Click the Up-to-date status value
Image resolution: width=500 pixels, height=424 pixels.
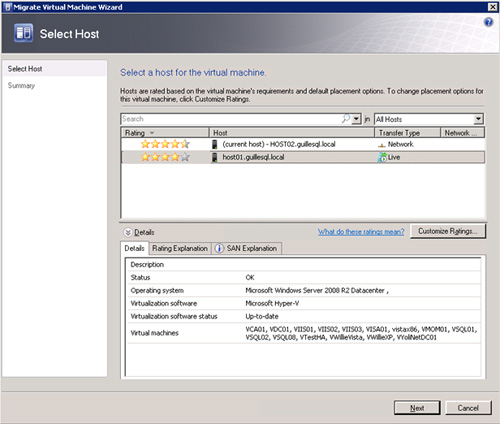[262, 316]
